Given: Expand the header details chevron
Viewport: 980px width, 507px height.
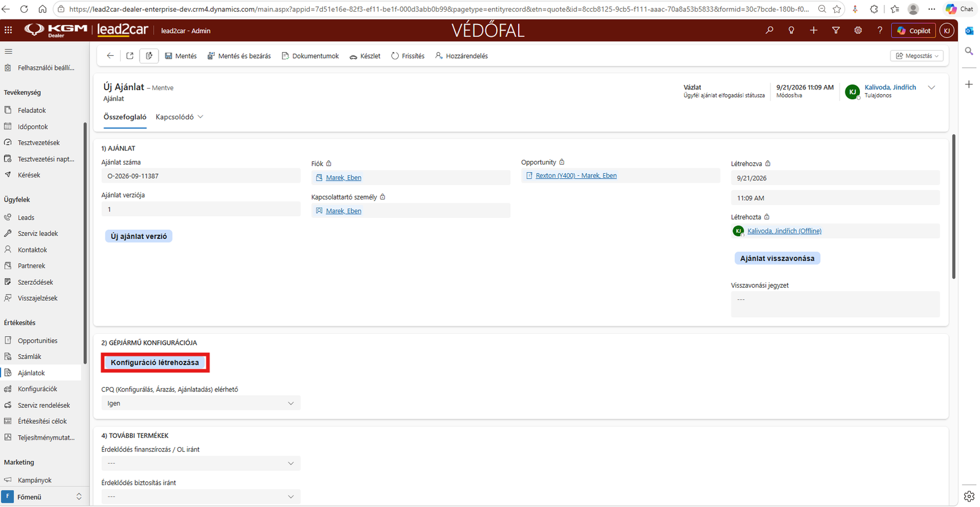Looking at the screenshot, I should tap(932, 88).
